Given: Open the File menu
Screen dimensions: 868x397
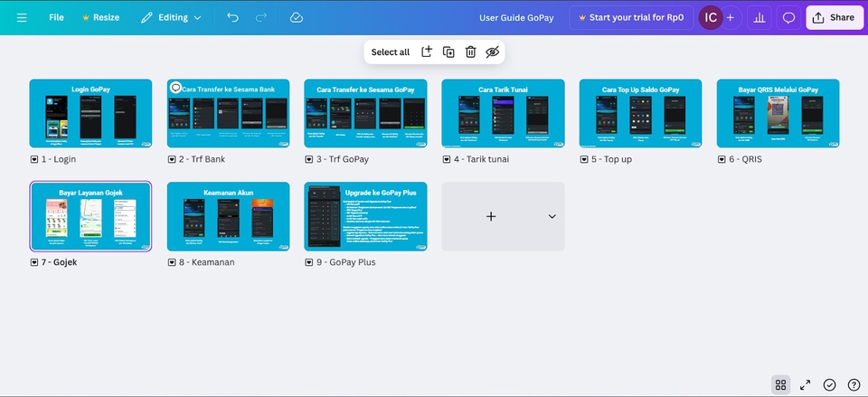Looking at the screenshot, I should [56, 17].
